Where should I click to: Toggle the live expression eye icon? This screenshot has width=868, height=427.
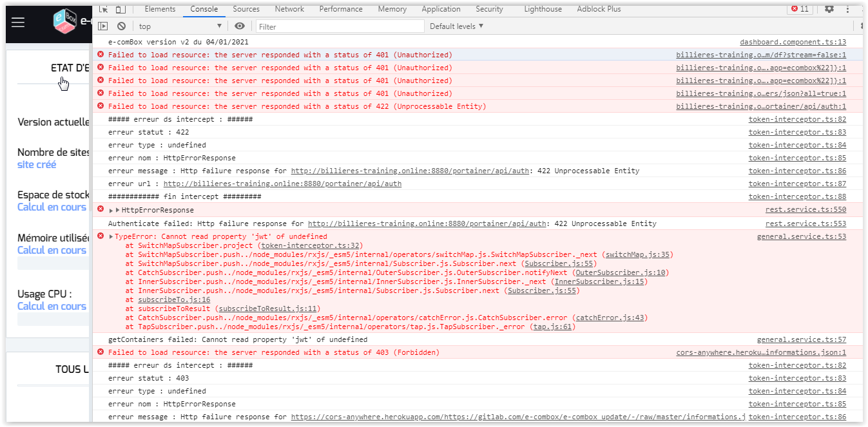[x=240, y=26]
